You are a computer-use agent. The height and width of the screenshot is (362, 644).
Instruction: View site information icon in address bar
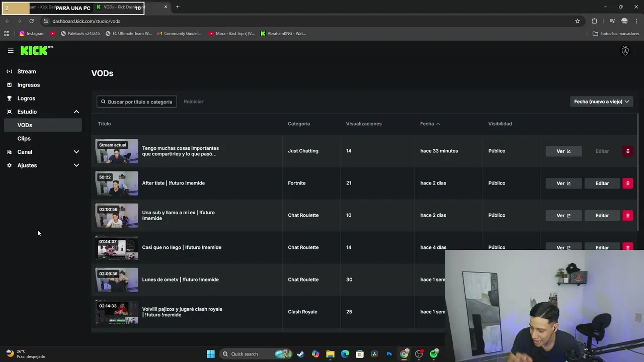pyautogui.click(x=46, y=21)
